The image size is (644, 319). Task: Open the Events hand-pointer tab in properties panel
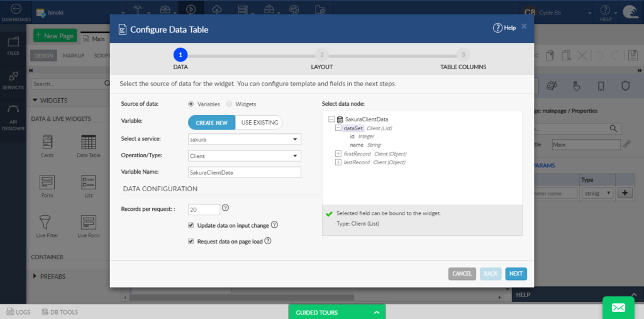(576, 86)
